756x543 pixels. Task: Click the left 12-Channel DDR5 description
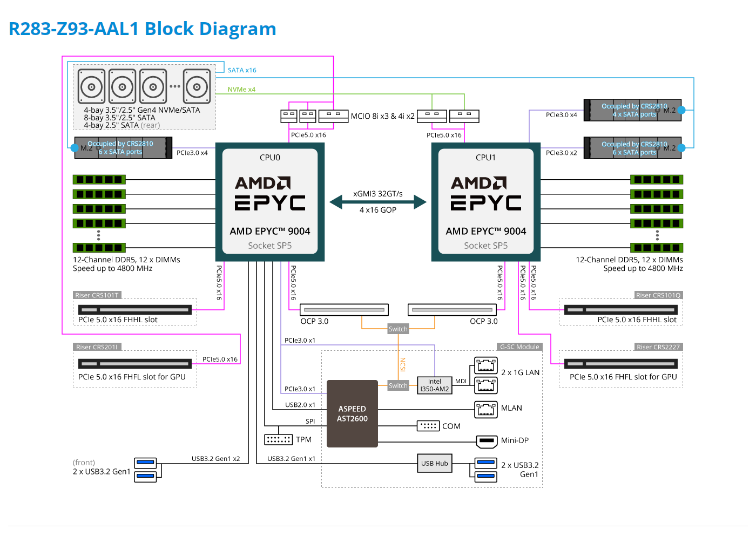[x=126, y=260]
